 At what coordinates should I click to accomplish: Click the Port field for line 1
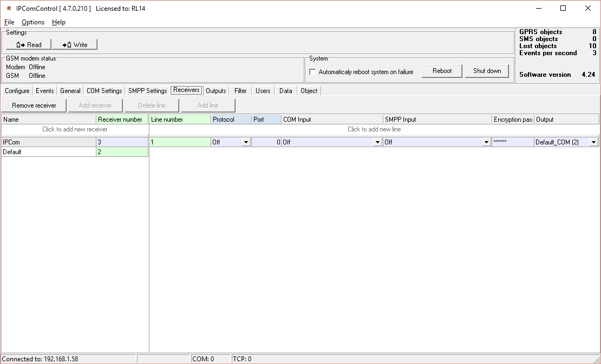tap(266, 142)
